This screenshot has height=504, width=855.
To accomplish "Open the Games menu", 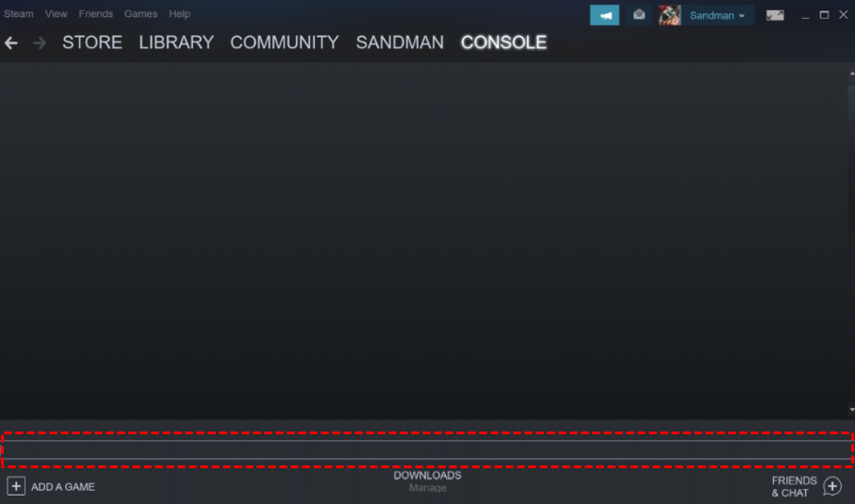I will pyautogui.click(x=140, y=13).
